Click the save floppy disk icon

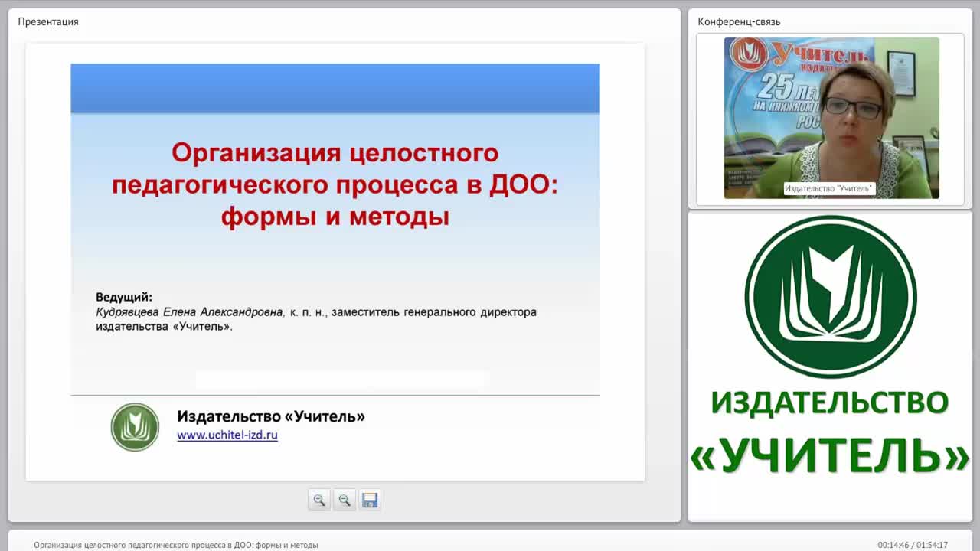tap(370, 500)
